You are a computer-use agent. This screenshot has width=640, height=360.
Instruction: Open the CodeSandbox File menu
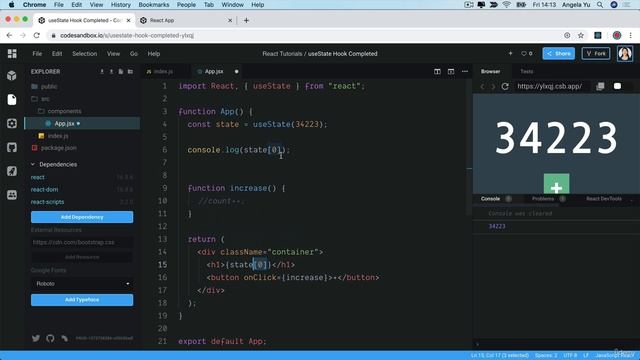tap(37, 53)
